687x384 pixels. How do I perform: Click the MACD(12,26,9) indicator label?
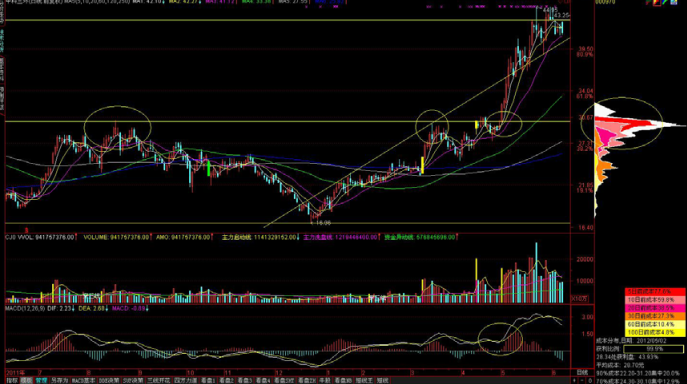[x=25, y=309]
